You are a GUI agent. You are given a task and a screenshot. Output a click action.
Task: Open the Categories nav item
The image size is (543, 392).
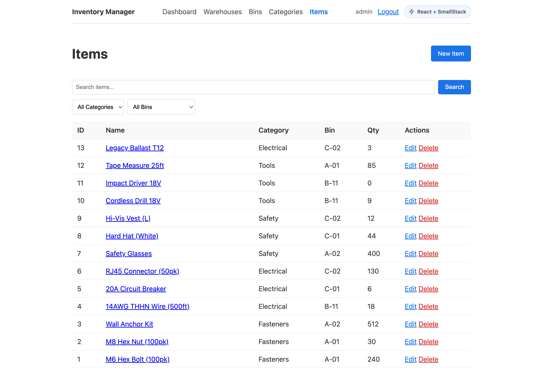[x=286, y=12]
